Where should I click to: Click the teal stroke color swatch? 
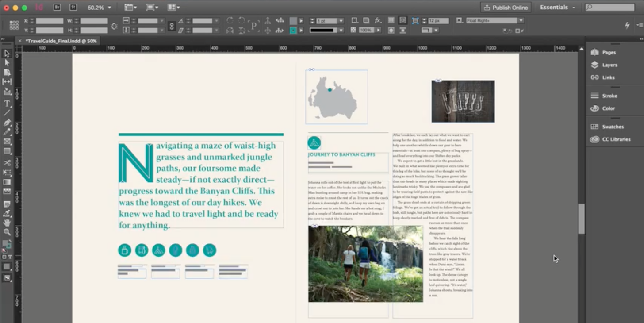coord(293,31)
